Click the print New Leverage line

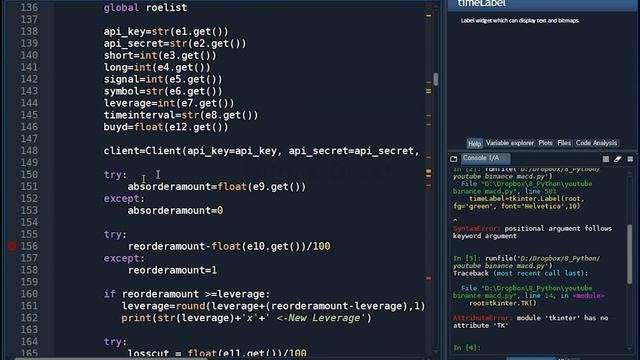[x=247, y=318]
